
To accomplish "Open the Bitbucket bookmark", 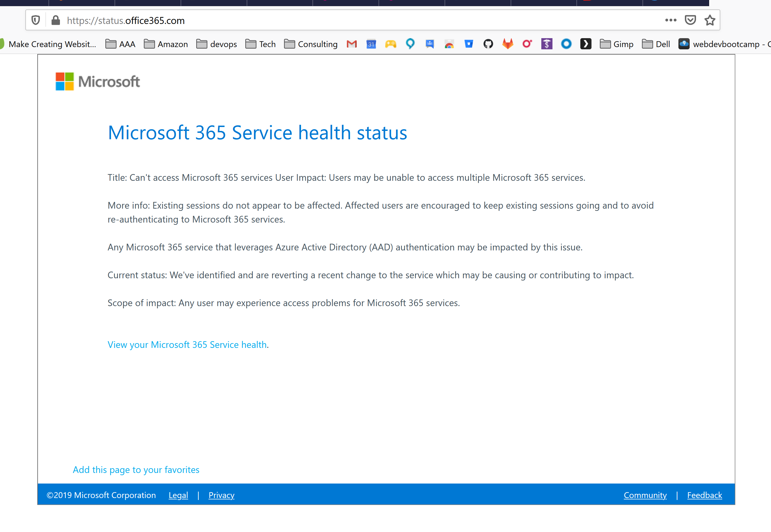I will (469, 44).
